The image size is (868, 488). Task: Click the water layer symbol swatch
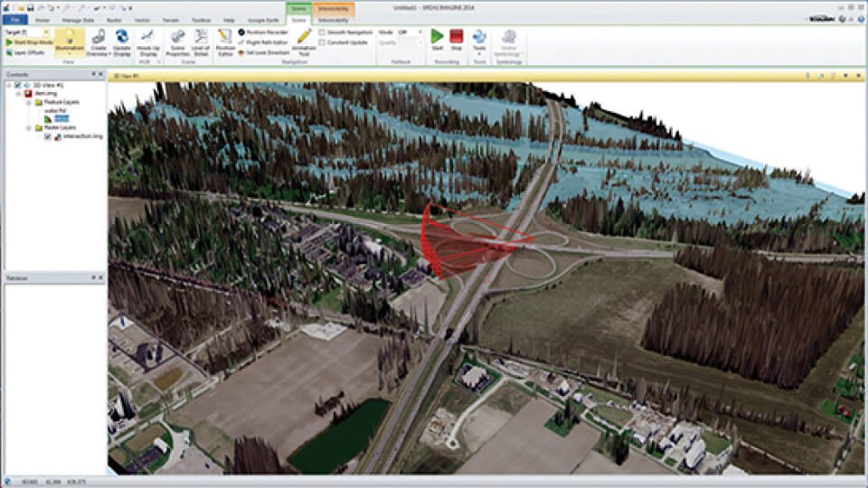pyautogui.click(x=48, y=119)
